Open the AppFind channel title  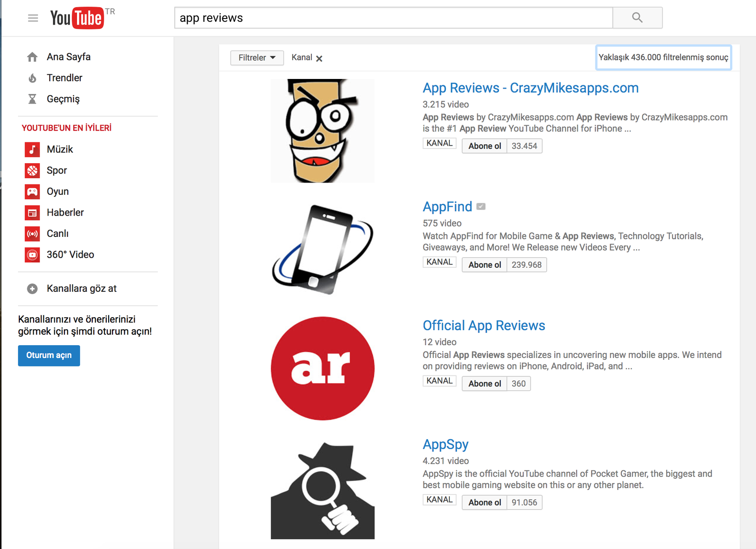tap(447, 207)
